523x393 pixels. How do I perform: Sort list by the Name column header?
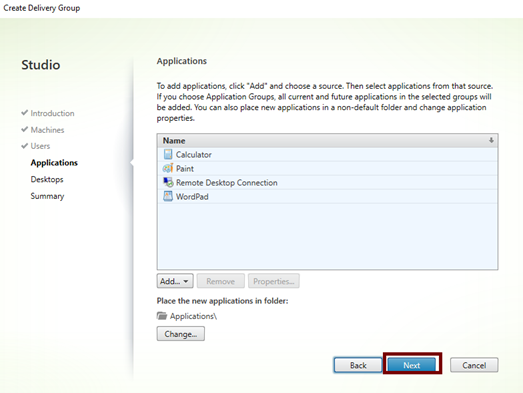coord(174,140)
